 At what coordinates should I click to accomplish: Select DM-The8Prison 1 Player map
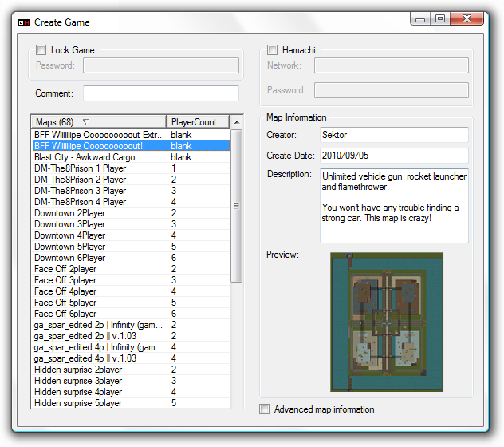pyautogui.click(x=80, y=168)
